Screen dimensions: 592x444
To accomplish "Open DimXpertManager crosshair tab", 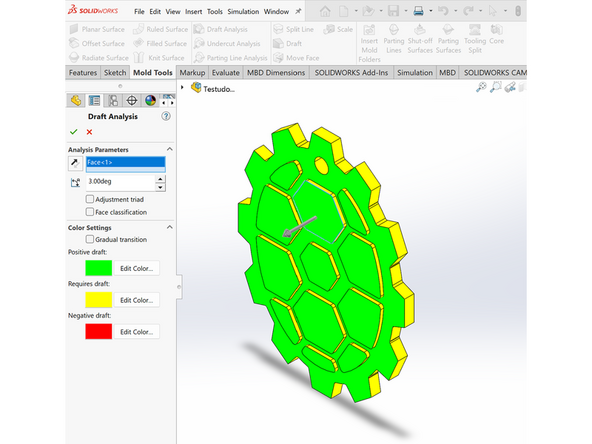I will tap(131, 100).
